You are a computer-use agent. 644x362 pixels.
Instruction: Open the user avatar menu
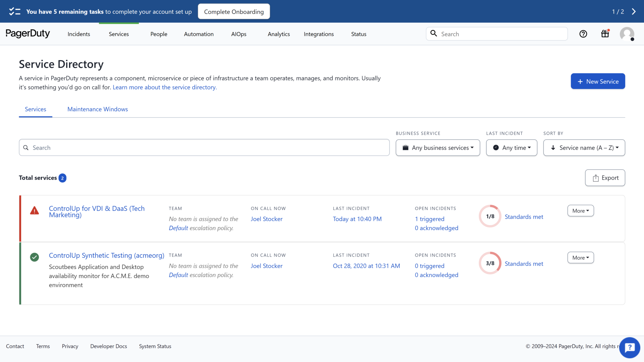(x=626, y=34)
